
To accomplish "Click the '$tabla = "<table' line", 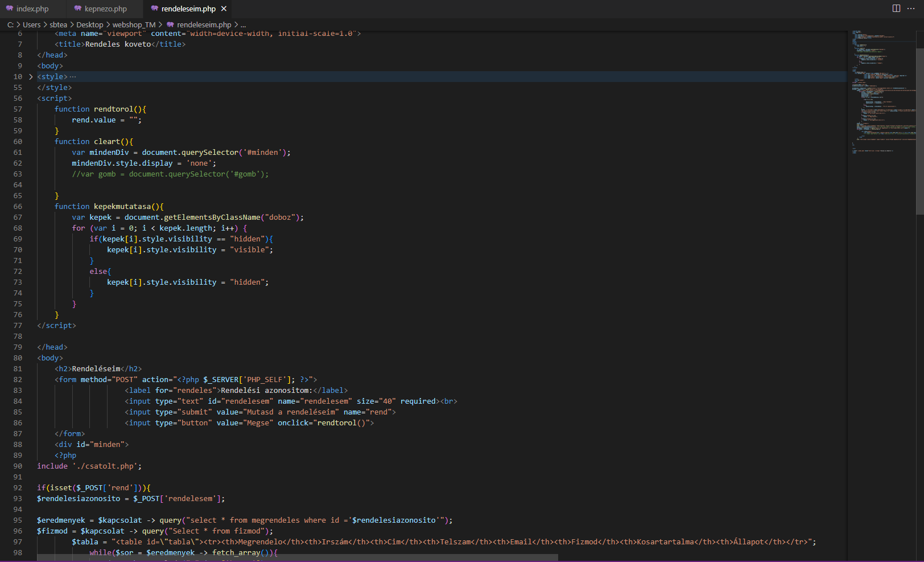I will click(x=444, y=542).
